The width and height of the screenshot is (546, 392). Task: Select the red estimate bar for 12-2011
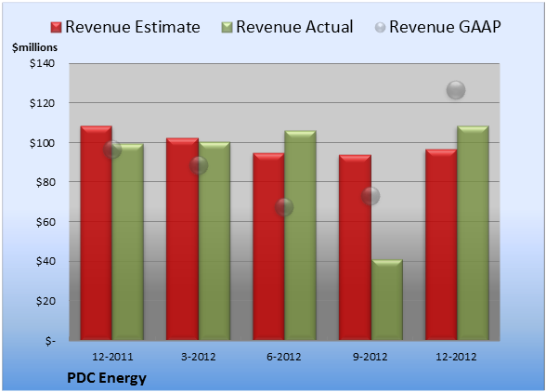pyautogui.click(x=97, y=233)
